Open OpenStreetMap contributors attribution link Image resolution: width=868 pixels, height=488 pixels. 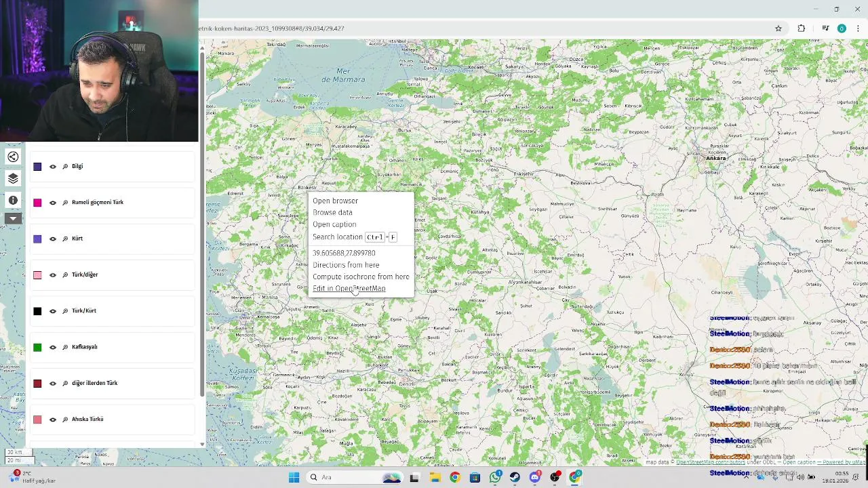tap(711, 462)
